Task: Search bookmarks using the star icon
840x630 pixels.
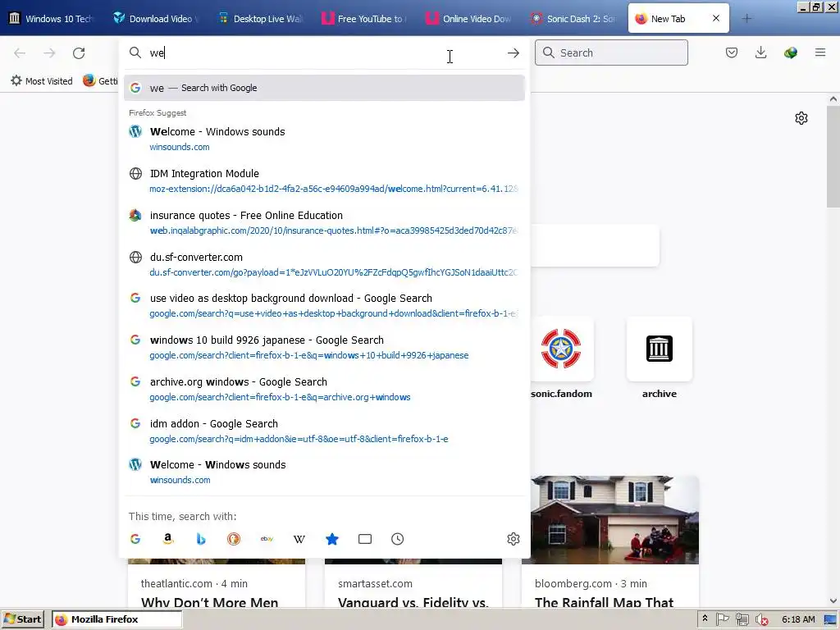Action: coord(332,539)
